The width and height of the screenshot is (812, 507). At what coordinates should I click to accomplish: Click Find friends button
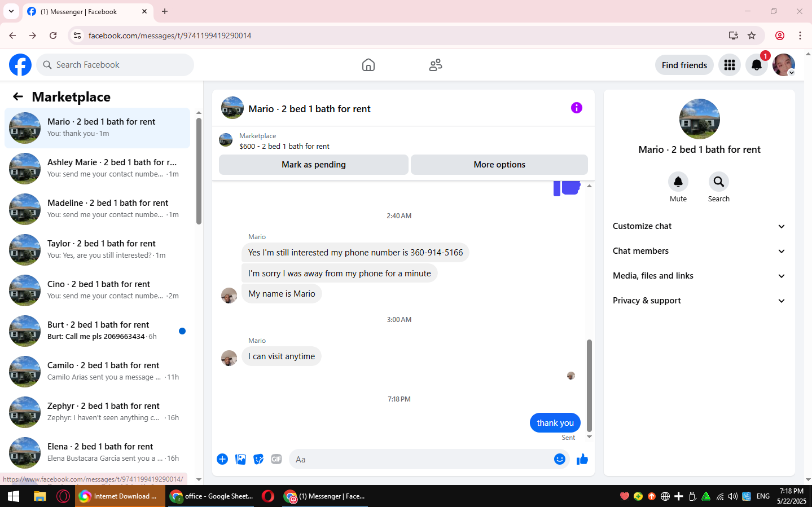point(684,65)
